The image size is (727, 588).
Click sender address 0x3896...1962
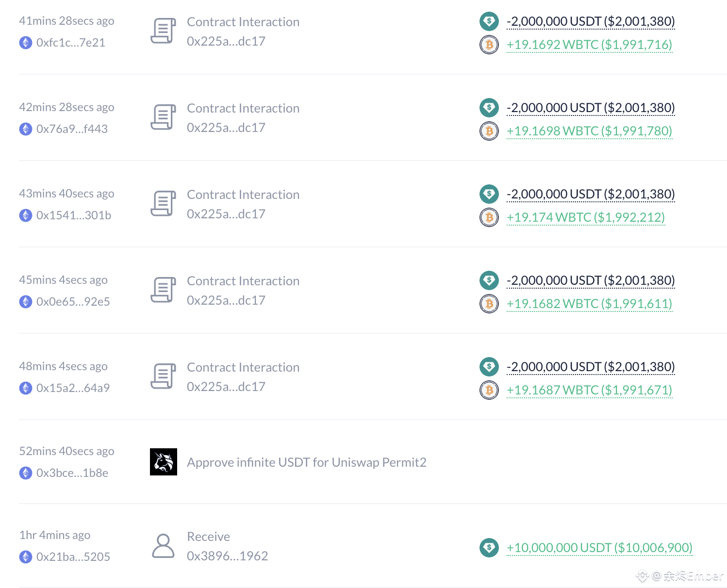point(228,556)
